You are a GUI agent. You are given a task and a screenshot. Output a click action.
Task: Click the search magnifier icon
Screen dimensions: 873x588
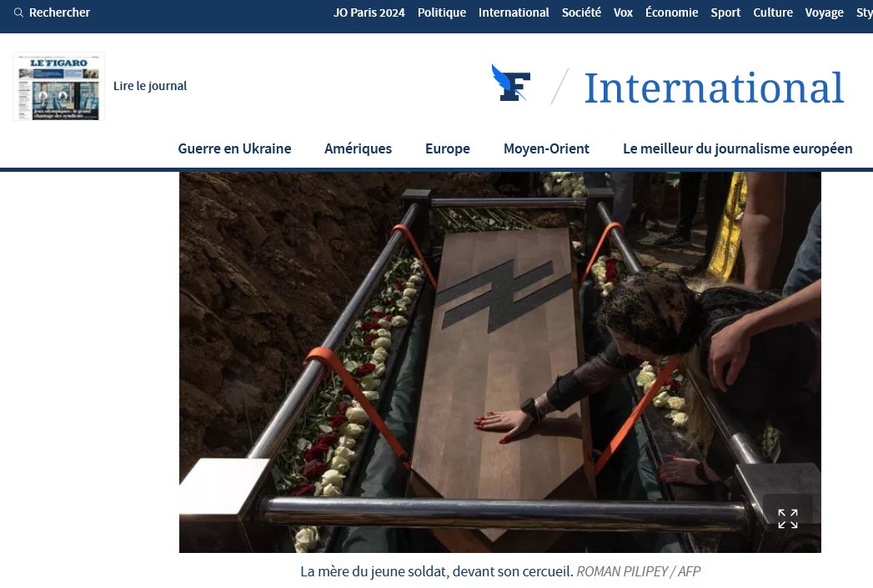18,13
